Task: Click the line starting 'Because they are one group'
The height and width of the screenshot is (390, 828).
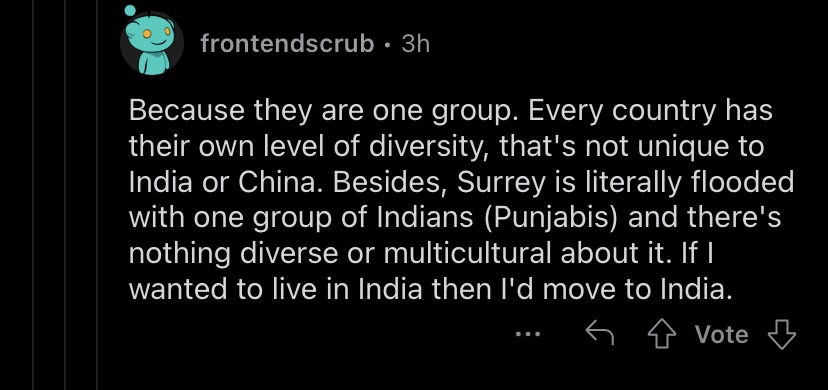Action: point(450,111)
